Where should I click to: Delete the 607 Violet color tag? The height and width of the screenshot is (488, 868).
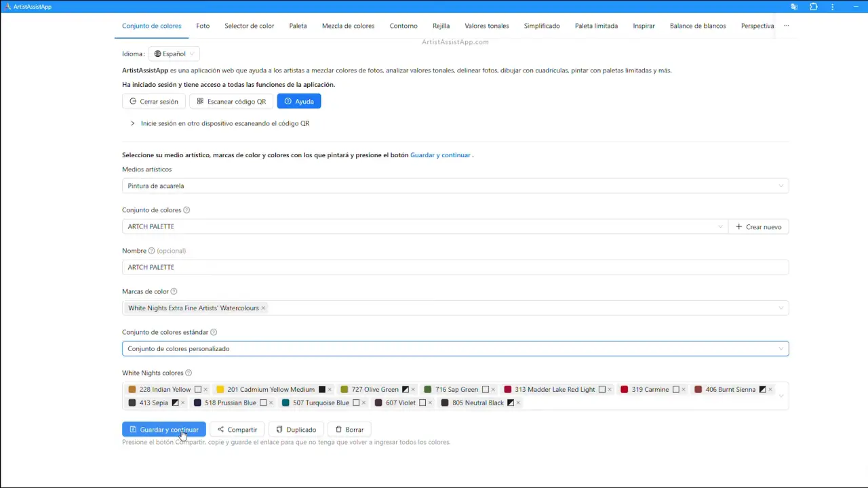point(430,403)
